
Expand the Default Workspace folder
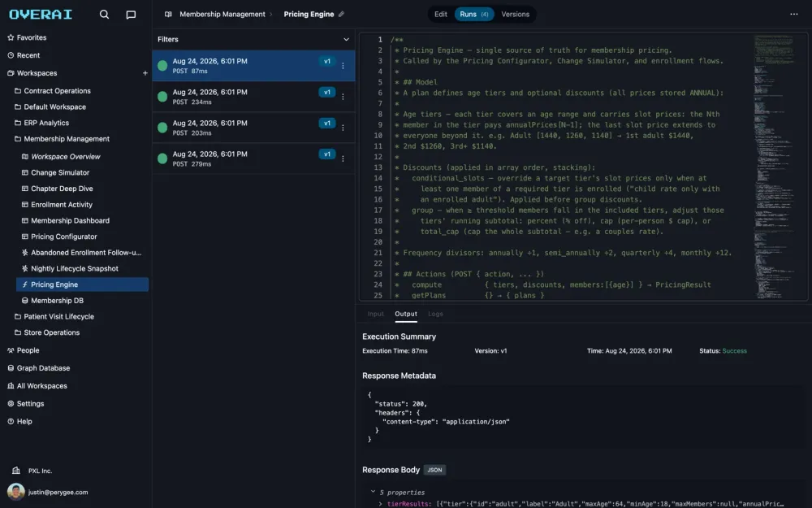54,106
